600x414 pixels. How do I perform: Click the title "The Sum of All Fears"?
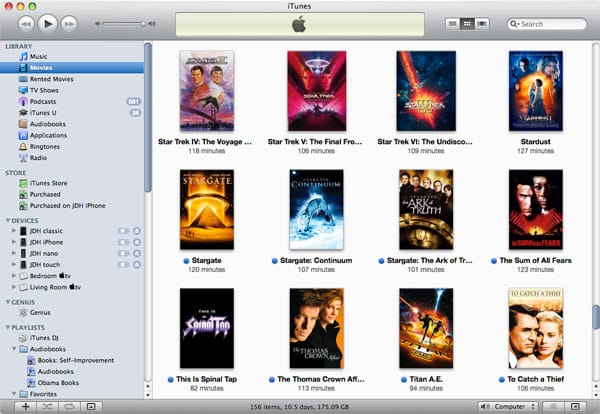(535, 261)
